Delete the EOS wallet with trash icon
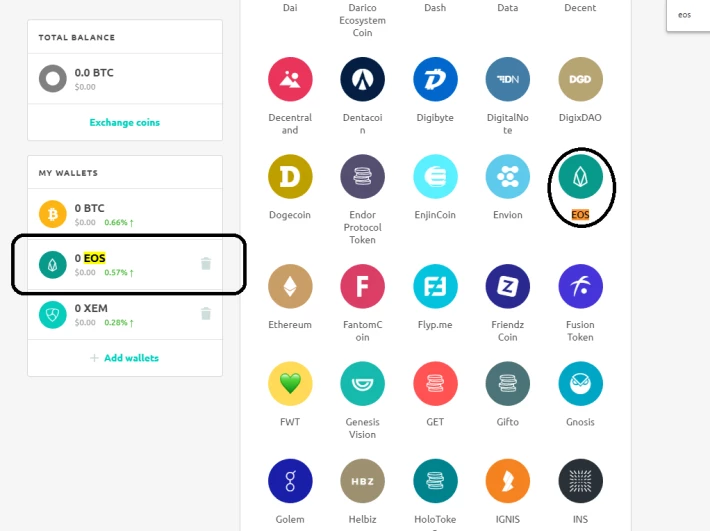Viewport: 710px width, 531px height. point(206,263)
